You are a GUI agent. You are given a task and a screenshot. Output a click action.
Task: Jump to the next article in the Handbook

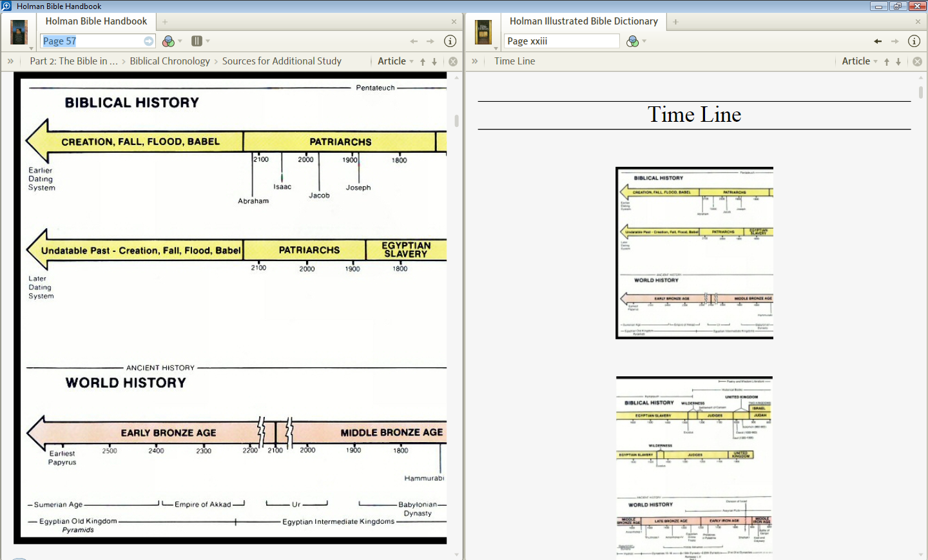[434, 62]
